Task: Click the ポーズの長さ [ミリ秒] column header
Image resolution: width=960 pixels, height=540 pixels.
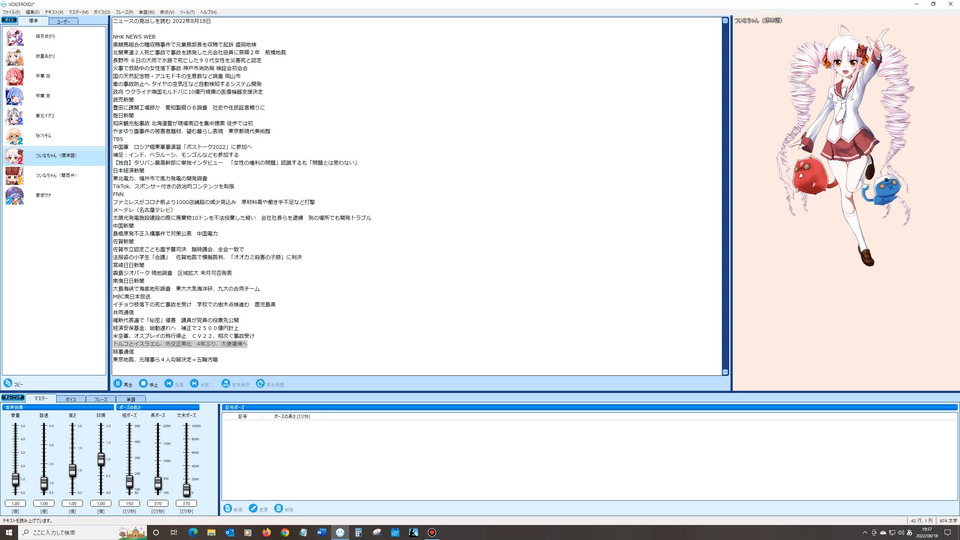Action: (x=291, y=416)
